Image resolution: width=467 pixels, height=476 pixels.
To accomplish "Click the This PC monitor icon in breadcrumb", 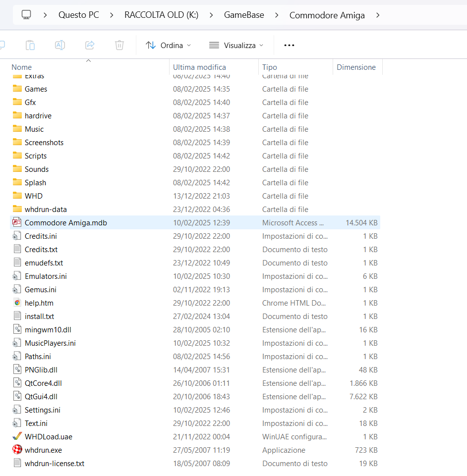I will click(26, 14).
